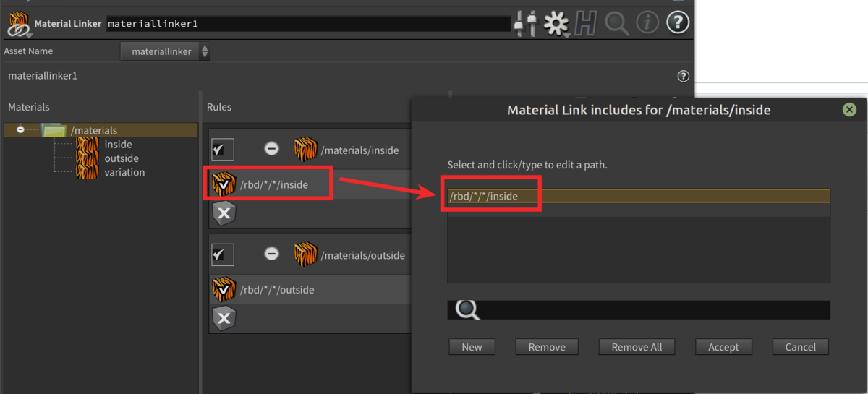Toggle the /materials/outside rule checkbox
The height and width of the screenshot is (394, 868).
pyautogui.click(x=222, y=254)
